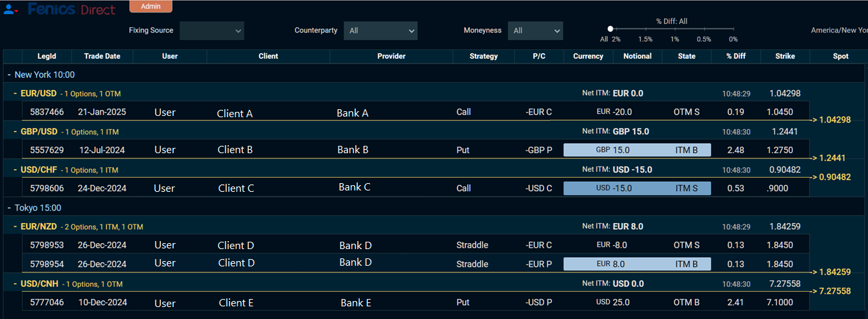Collapse the EUR/USD currency pair section

(15, 94)
